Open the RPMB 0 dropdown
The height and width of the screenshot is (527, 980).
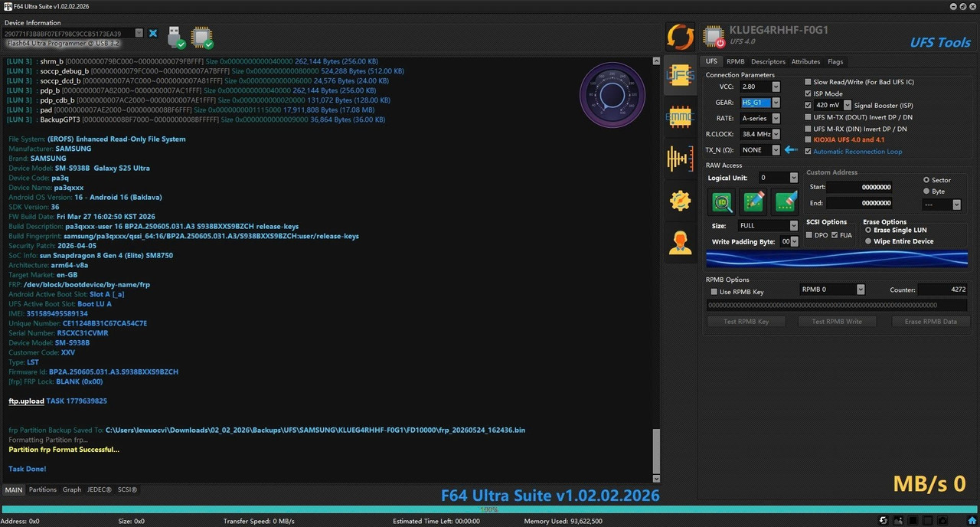coord(861,290)
